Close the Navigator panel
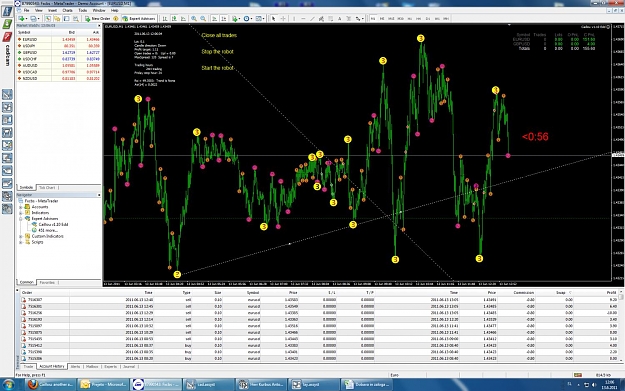The image size is (625, 391). click(x=99, y=195)
